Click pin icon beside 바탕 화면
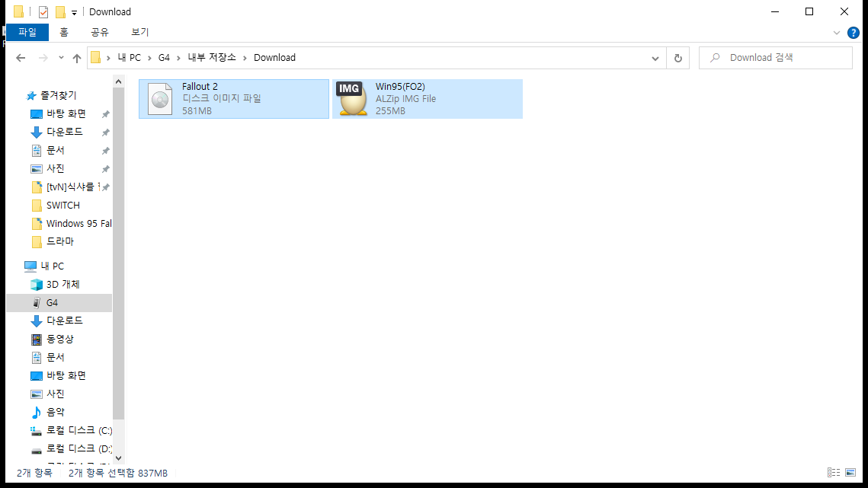The image size is (868, 488). point(105,114)
